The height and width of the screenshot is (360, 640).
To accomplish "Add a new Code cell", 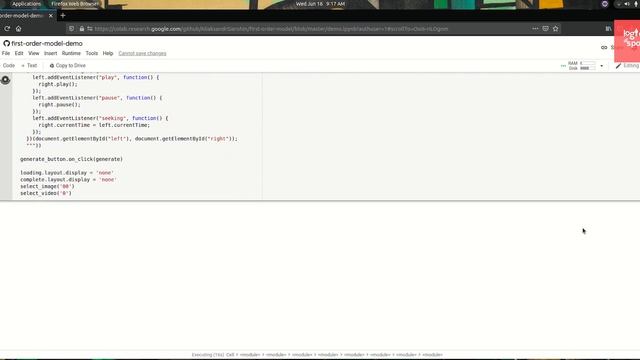I will 8,66.
